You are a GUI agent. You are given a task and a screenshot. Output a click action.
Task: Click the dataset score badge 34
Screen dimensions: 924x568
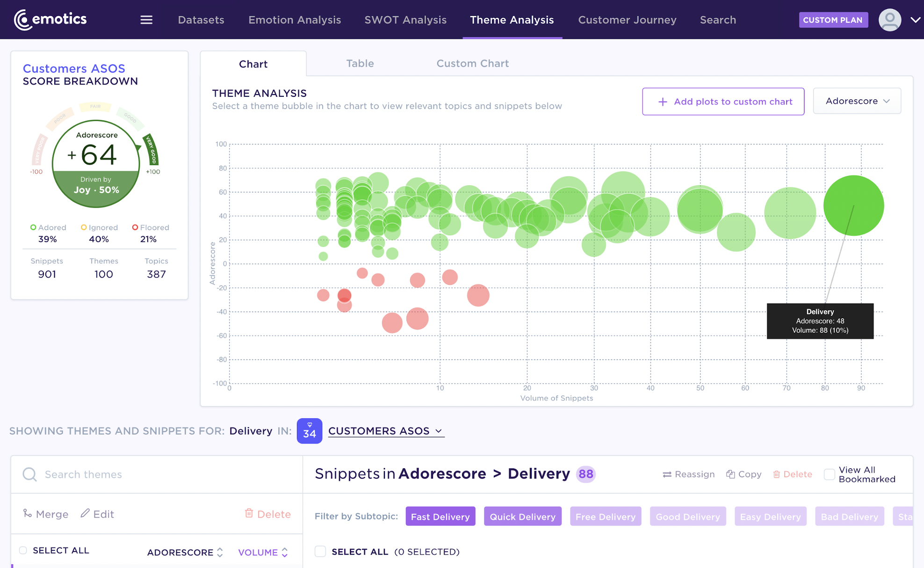coord(309,431)
